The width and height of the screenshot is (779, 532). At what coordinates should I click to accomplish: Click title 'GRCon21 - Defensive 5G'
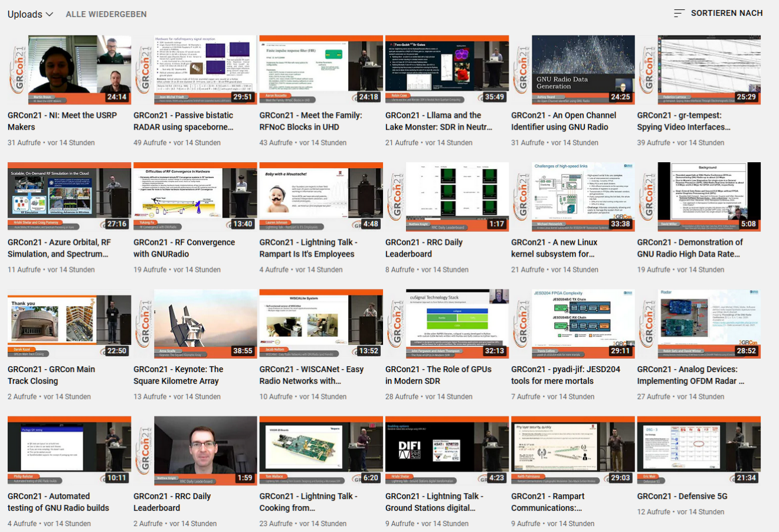(x=682, y=497)
